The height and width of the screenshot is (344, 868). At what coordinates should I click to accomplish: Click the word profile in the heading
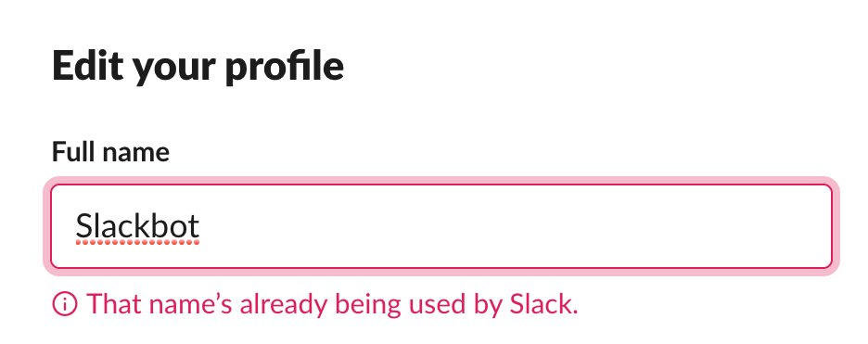click(285, 67)
